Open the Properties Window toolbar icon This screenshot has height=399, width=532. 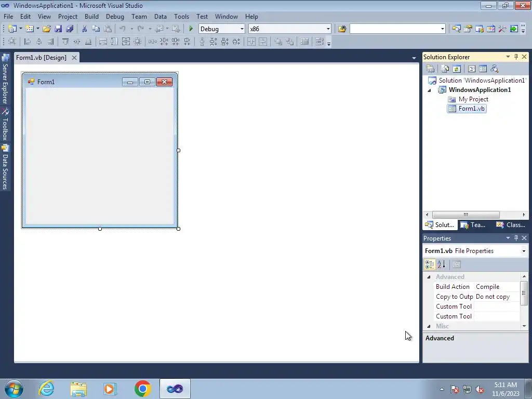[x=468, y=29]
